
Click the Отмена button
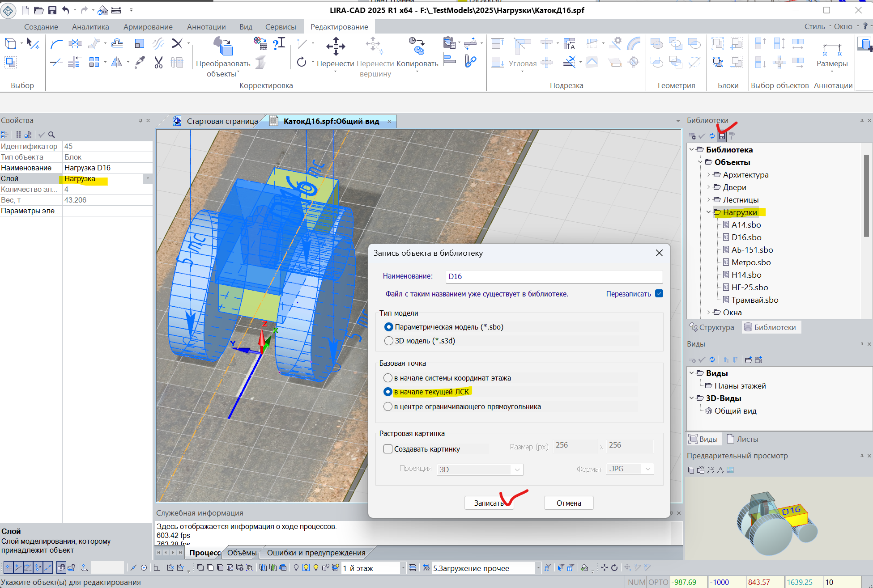coord(568,503)
